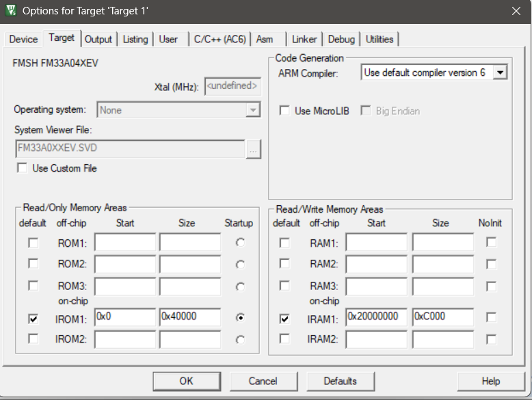
Task: Toggle IROM1 default checkbox
Action: coord(33,318)
